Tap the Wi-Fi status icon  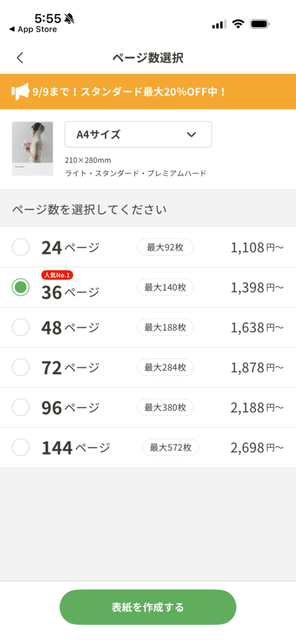click(x=238, y=24)
